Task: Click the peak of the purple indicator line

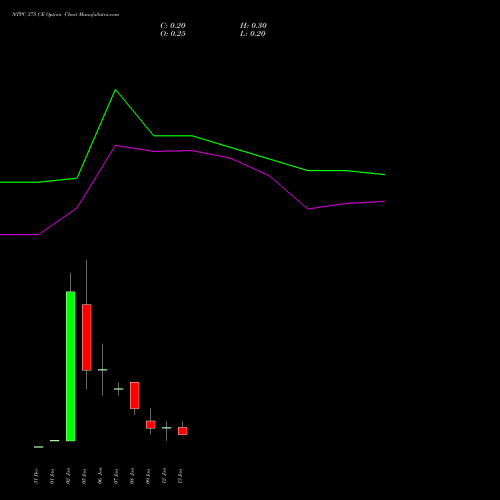Action: click(x=116, y=145)
